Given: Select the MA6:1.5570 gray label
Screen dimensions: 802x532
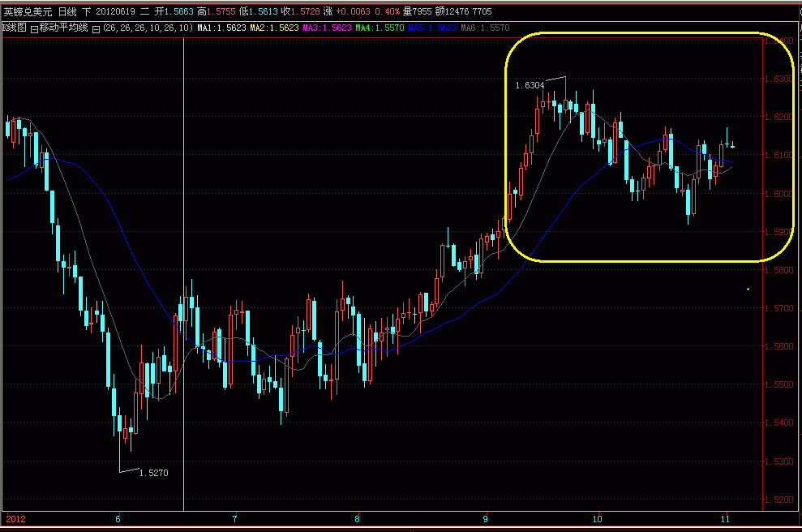Looking at the screenshot, I should point(486,28).
